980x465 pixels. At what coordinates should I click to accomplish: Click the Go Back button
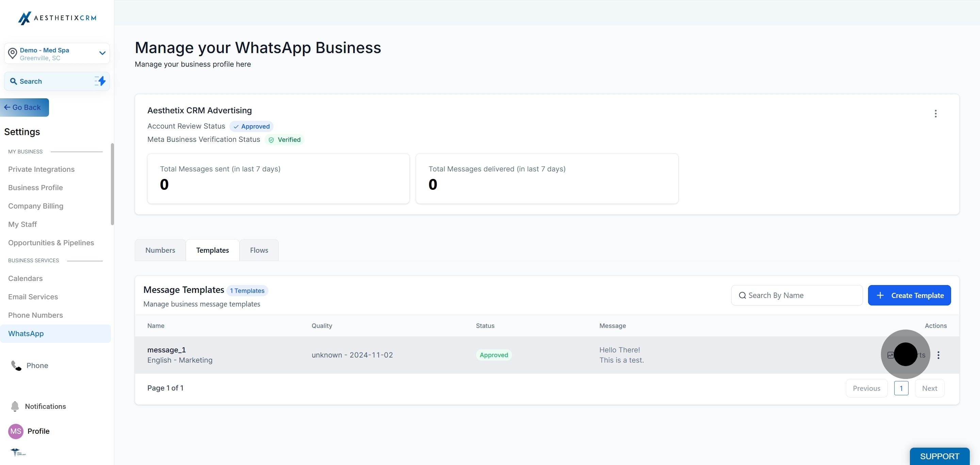tap(24, 107)
